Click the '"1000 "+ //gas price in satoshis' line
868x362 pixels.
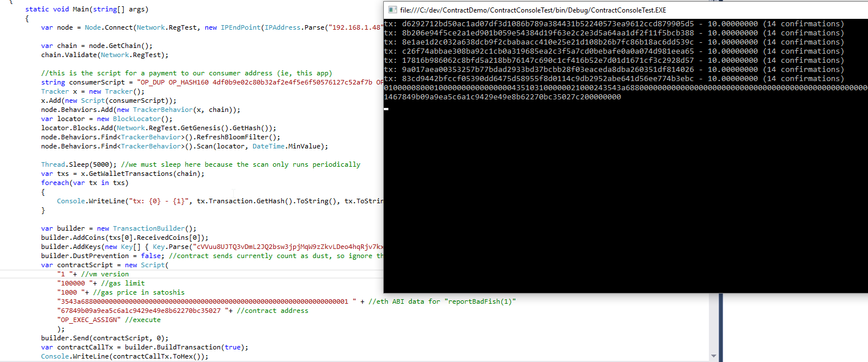coord(121,292)
